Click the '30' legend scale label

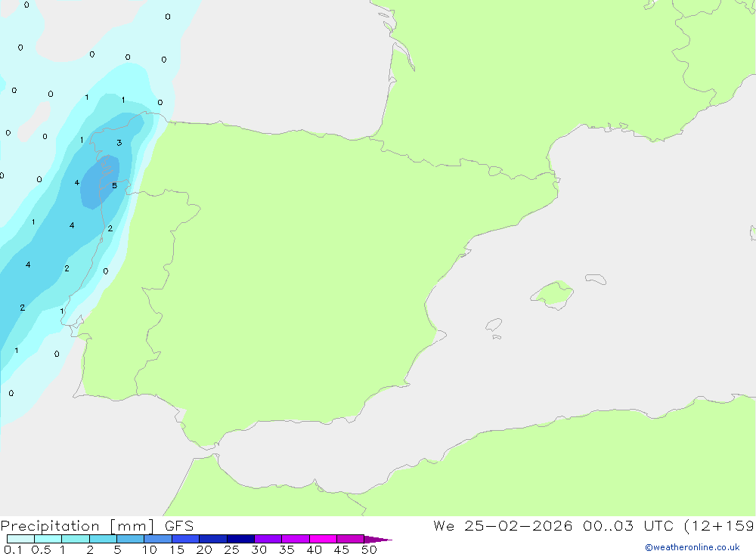tap(259, 549)
